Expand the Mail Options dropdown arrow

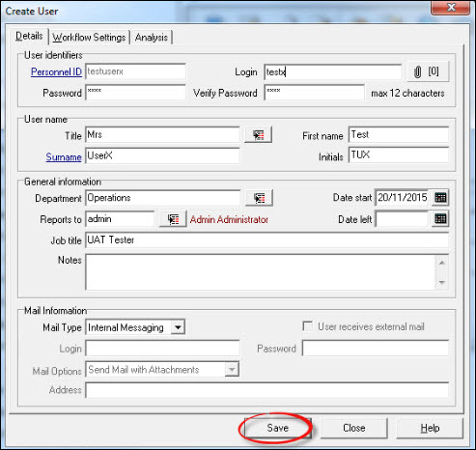pos(232,369)
